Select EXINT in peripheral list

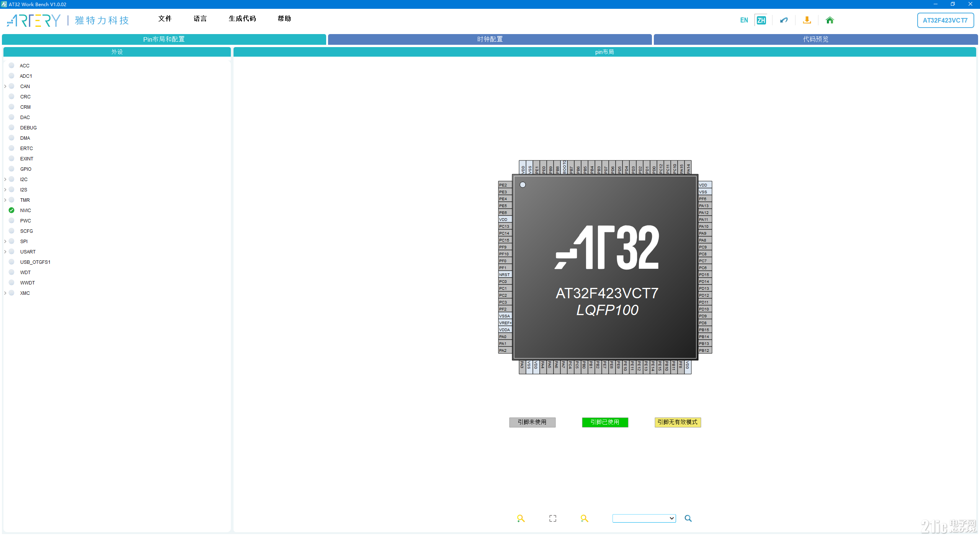pos(27,159)
